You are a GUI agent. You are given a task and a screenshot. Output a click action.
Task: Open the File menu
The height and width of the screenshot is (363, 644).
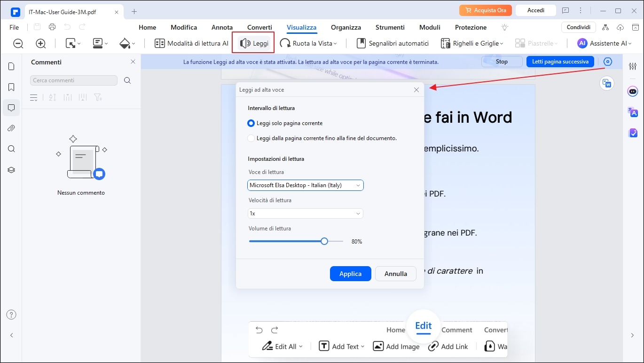(14, 27)
